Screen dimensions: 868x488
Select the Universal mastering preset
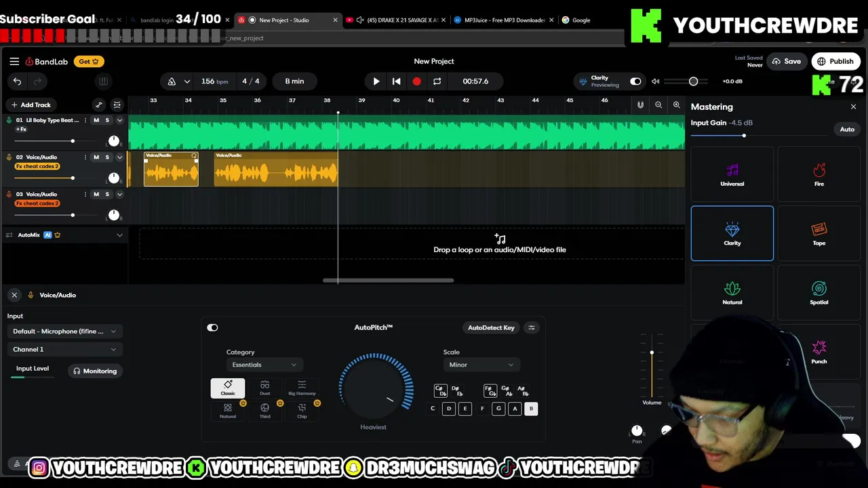pyautogui.click(x=732, y=175)
